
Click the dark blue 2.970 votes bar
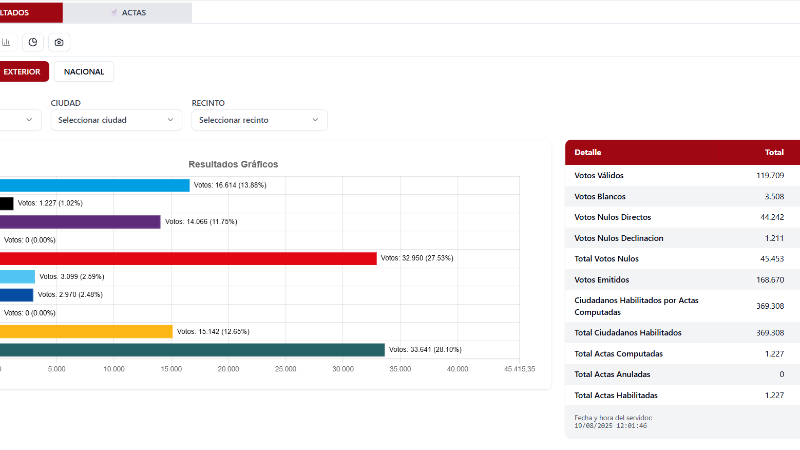pyautogui.click(x=16, y=295)
